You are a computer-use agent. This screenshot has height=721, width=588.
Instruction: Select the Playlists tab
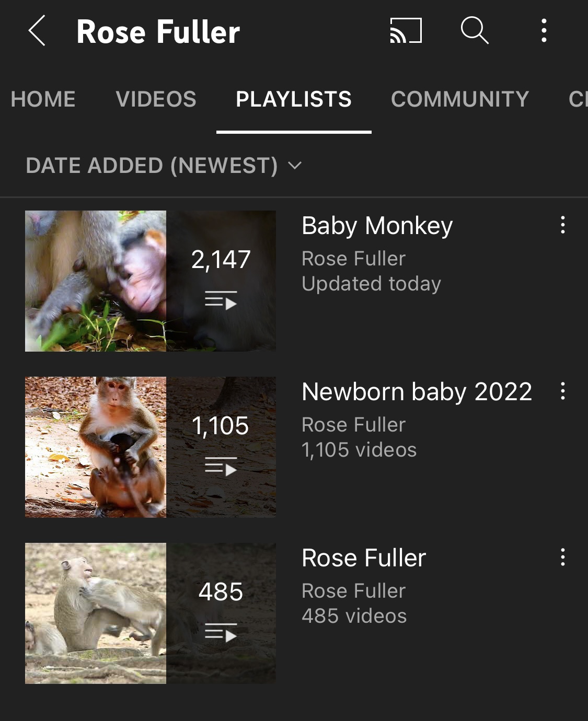(294, 99)
